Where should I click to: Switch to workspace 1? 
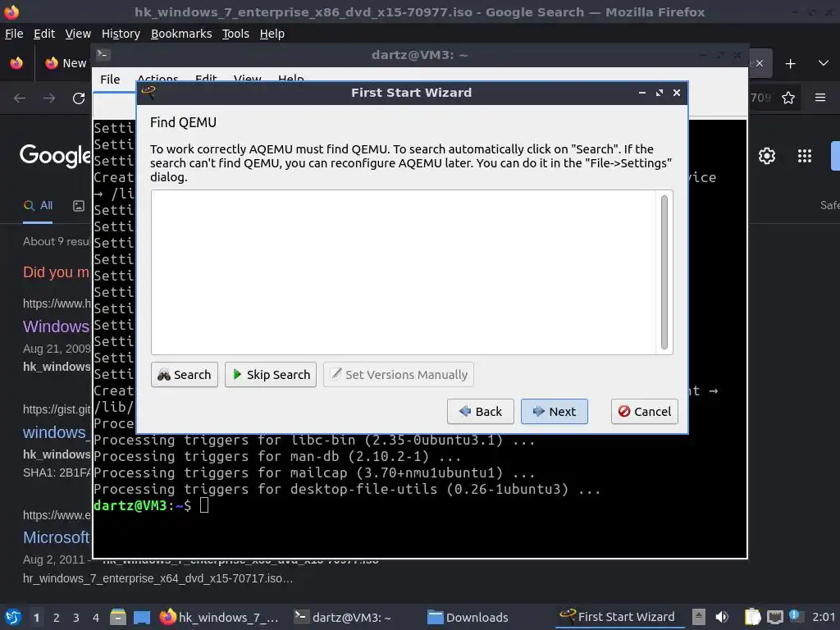(36, 618)
